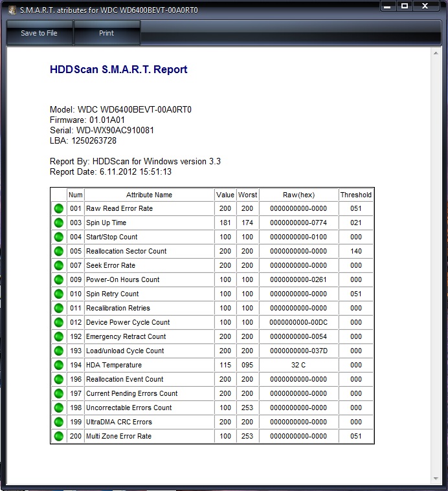Click the Report Date 6.11.2012 line

tap(111, 171)
